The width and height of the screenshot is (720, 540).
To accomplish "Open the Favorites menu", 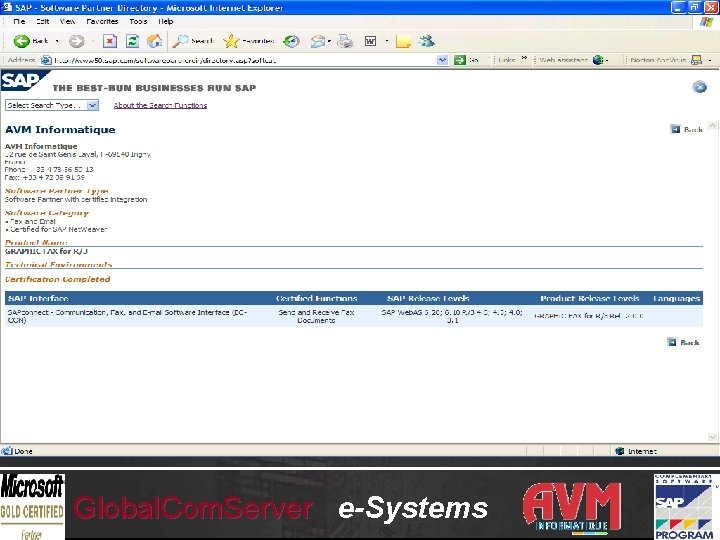I will (102, 22).
